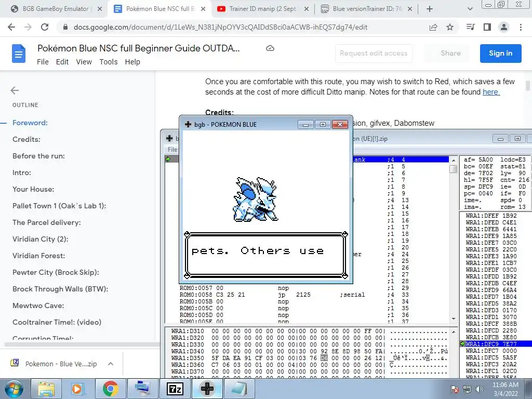
Task: Collapse the document outline with the back arrow
Action: (15, 90)
